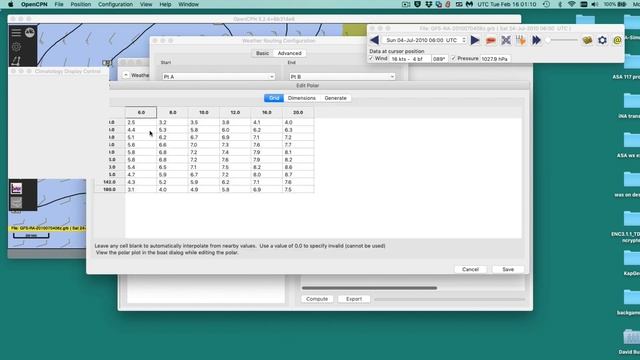This screenshot has width=640, height=360.
Task: Click the red GRIB request icon
Action: [490, 40]
